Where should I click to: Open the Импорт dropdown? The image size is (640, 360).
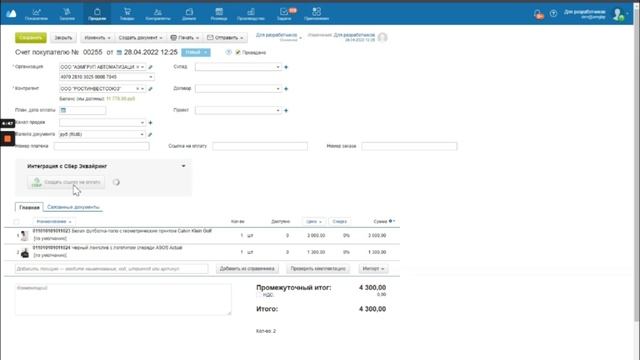pos(373,269)
